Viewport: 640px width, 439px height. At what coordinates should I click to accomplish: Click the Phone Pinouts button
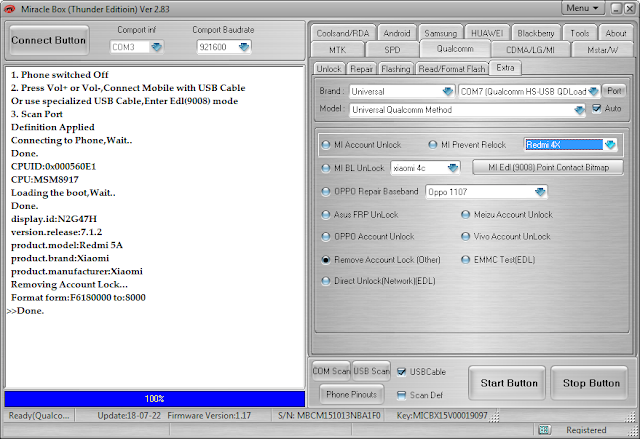(x=351, y=394)
